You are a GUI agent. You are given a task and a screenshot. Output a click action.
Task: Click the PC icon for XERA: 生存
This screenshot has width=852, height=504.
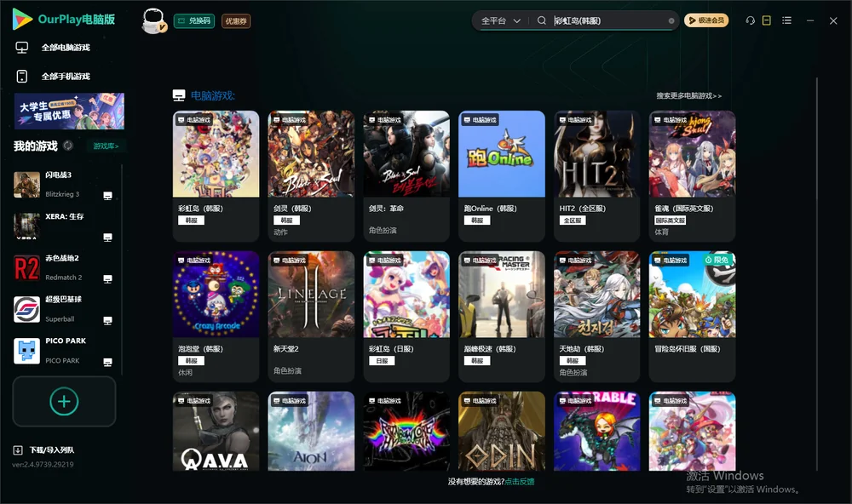(107, 238)
